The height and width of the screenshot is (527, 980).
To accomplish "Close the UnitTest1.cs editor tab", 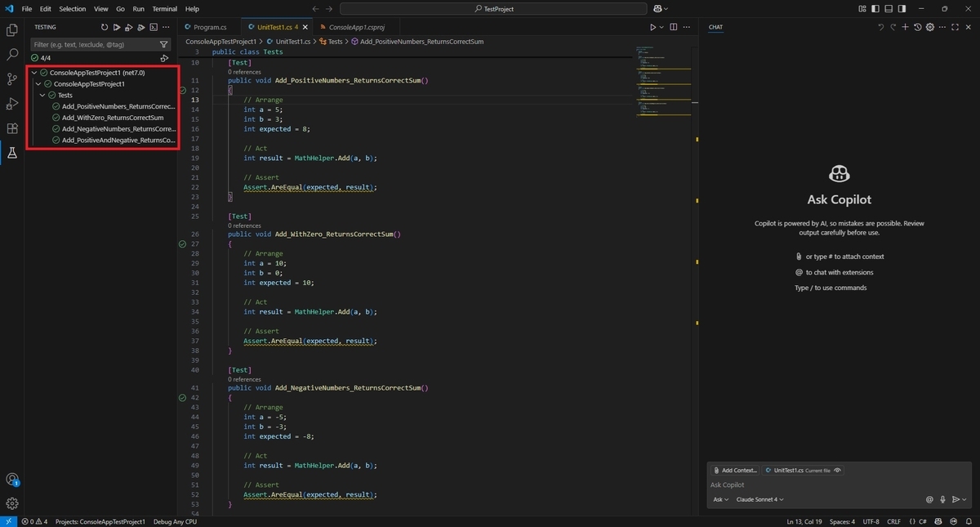I will coord(306,27).
